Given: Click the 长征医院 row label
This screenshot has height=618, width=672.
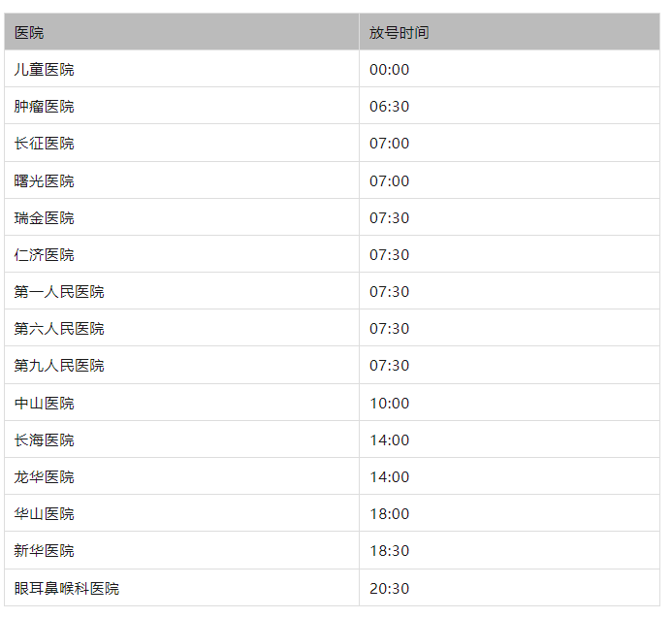Looking at the screenshot, I should (x=45, y=144).
